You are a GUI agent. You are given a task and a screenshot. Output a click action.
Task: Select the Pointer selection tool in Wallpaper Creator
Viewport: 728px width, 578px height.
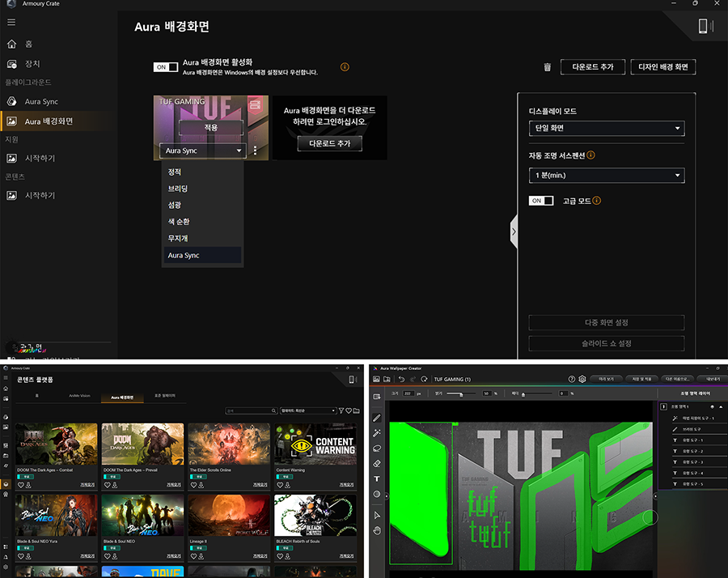376,515
